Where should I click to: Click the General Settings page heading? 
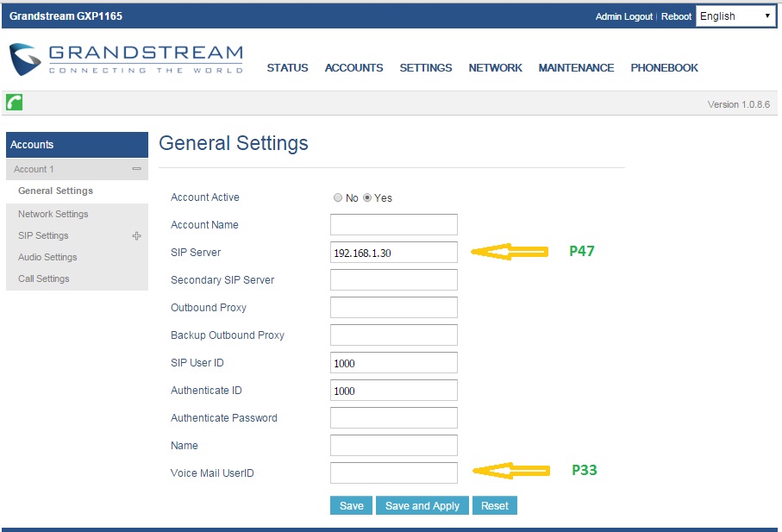pyautogui.click(x=234, y=143)
